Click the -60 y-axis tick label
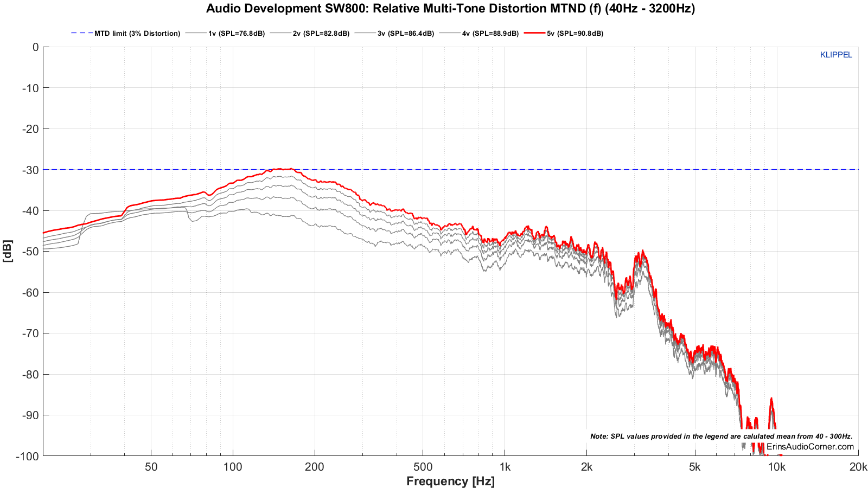The width and height of the screenshot is (868, 488). 30,293
